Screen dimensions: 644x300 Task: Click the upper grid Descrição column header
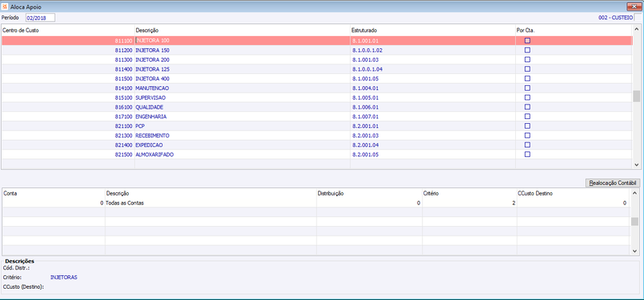tap(242, 31)
